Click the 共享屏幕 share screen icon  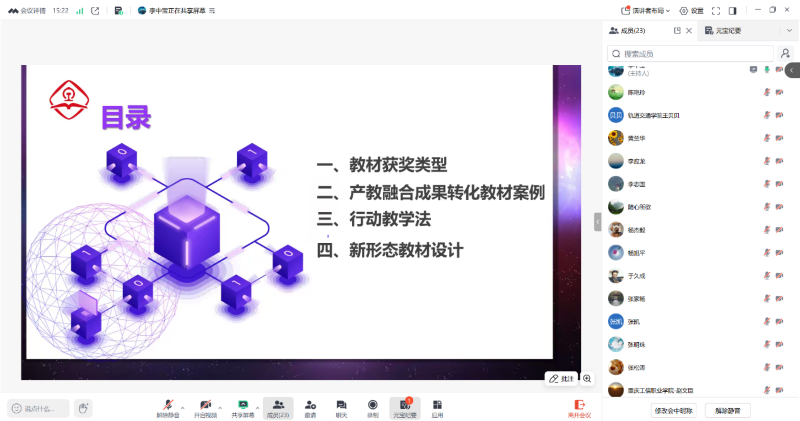tap(242, 406)
